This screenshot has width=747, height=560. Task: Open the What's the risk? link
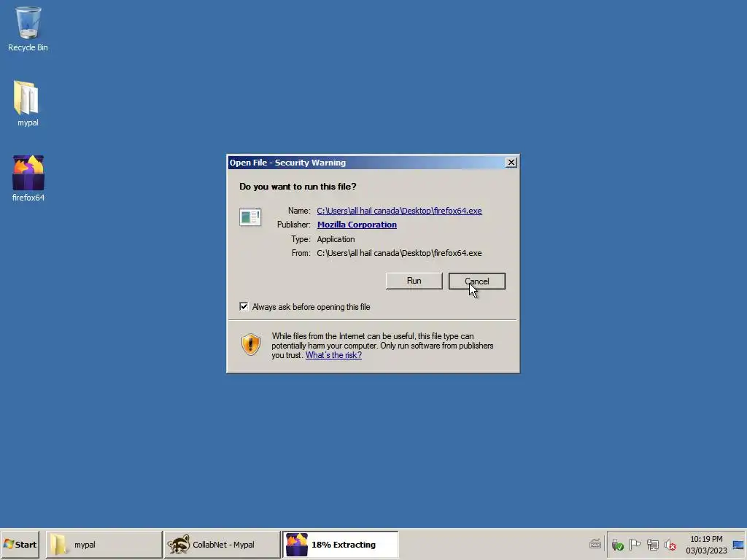tap(333, 355)
